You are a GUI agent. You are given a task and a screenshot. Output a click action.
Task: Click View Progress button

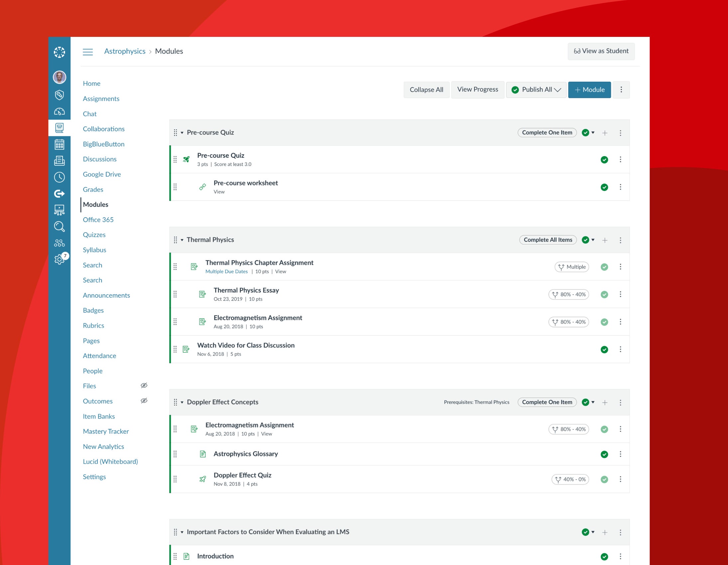tap(478, 89)
